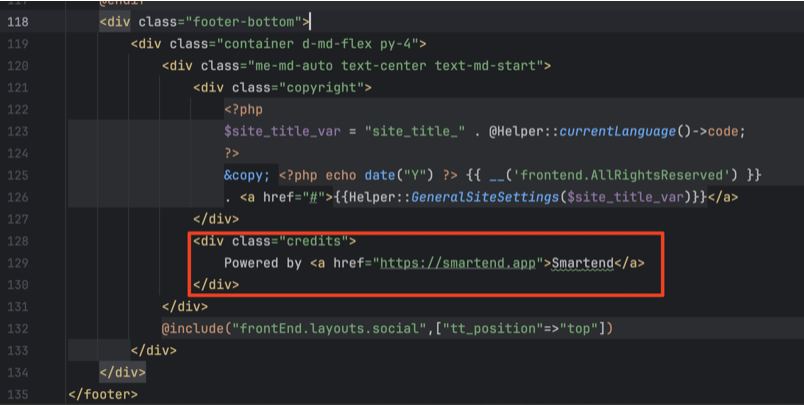Screen dimensions: 804x405
Task: Click line number 132 in the gutter
Action: tap(18, 329)
